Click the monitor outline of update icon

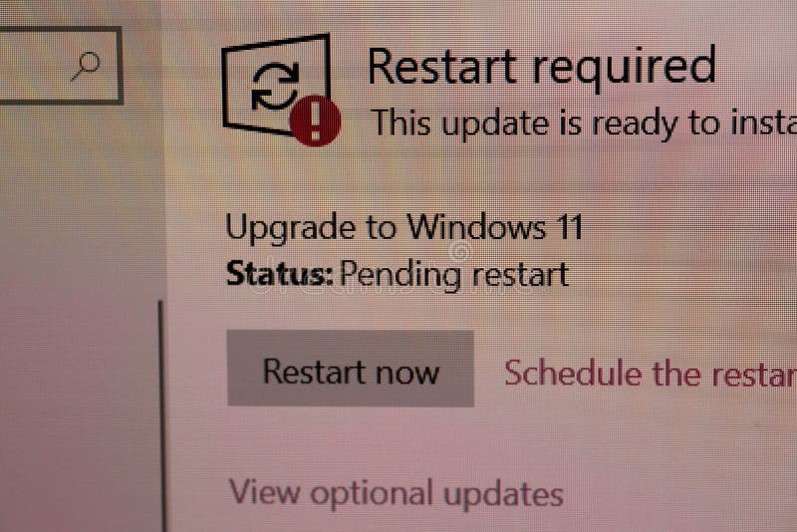(277, 85)
